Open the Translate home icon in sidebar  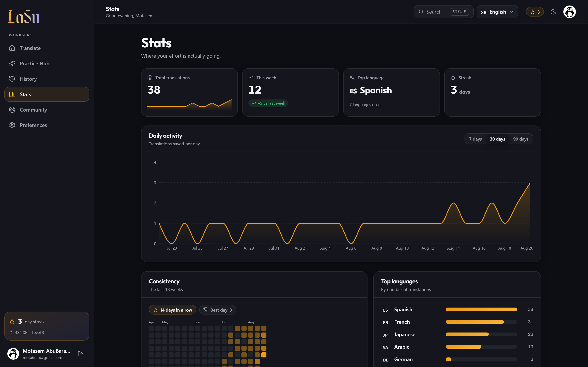click(x=12, y=48)
